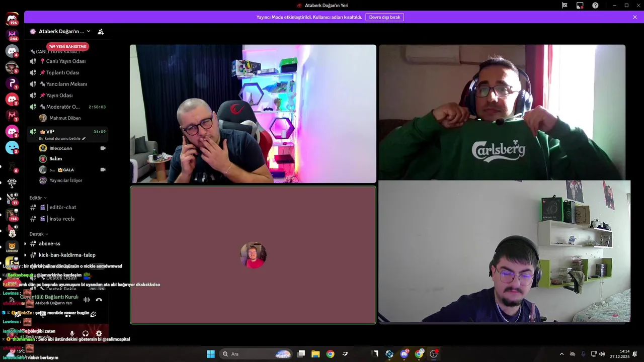Open the LEOSKOLI server icon
Screen dimensions: 644x362
pyautogui.click(x=12, y=247)
